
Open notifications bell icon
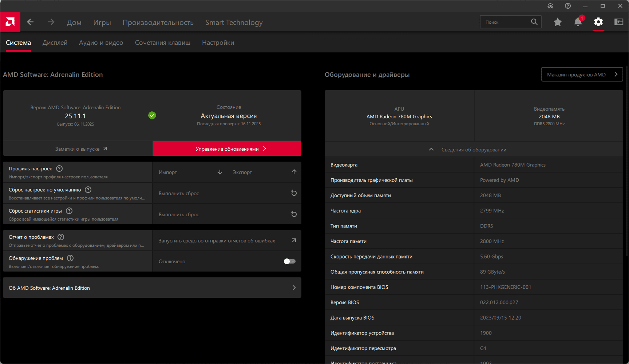(x=578, y=22)
